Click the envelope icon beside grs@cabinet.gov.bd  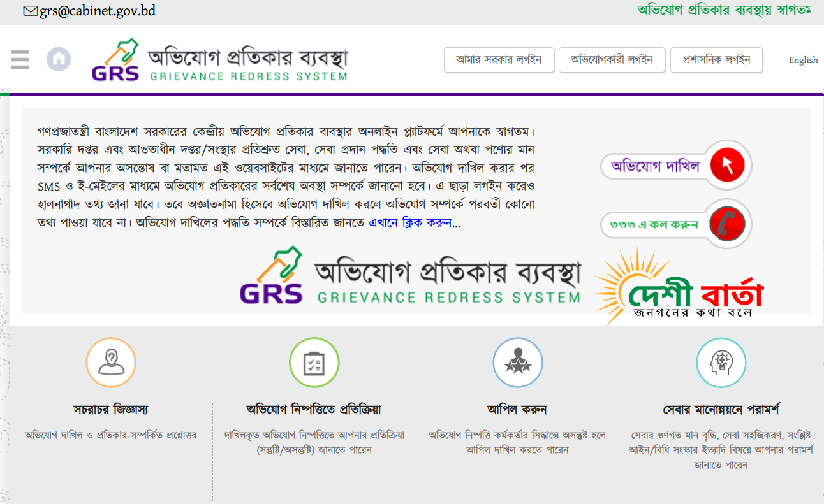[x=31, y=11]
